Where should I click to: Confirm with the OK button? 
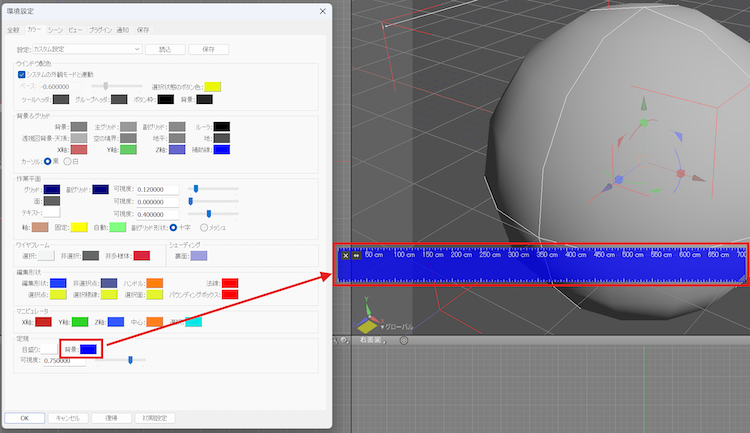pos(25,418)
